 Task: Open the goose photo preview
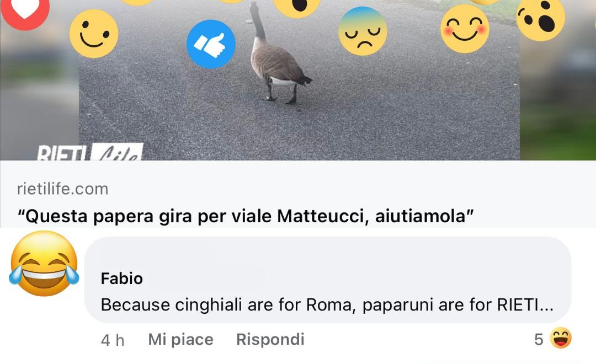click(x=299, y=80)
